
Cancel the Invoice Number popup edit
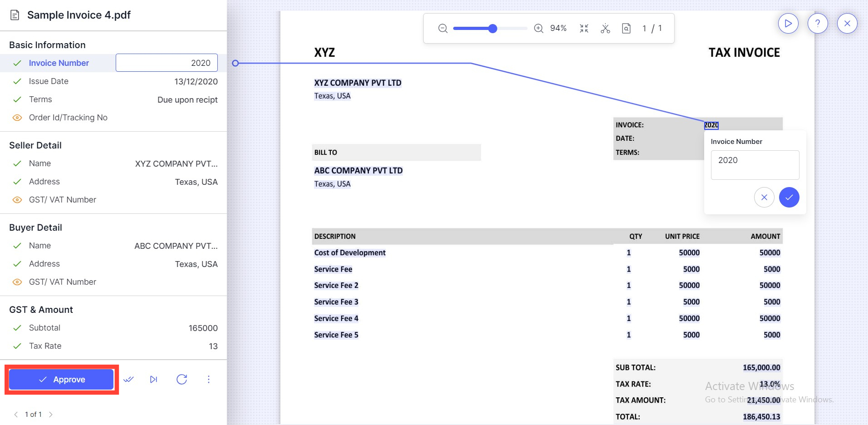764,198
